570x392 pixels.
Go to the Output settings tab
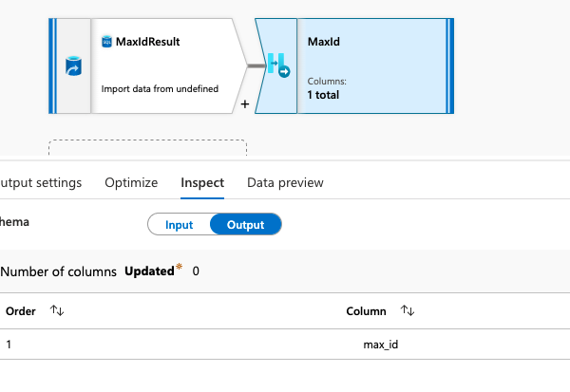pyautogui.click(x=41, y=182)
